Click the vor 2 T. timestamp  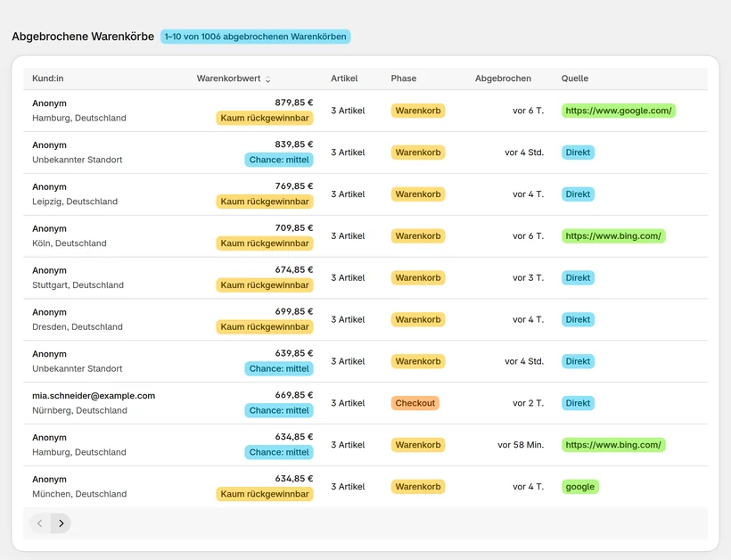coord(529,403)
